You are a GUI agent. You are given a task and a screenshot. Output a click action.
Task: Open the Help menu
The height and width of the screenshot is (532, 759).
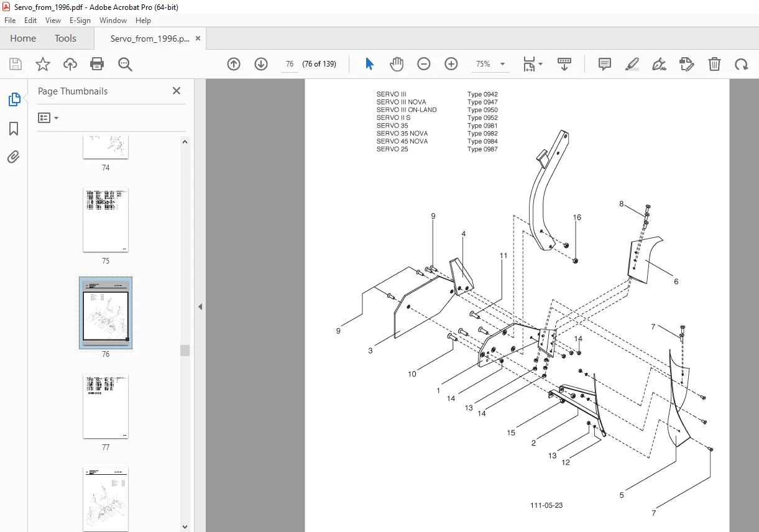point(144,21)
